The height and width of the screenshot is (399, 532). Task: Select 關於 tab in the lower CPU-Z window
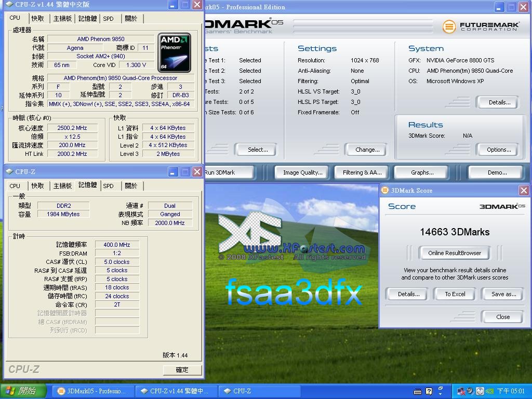131,186
